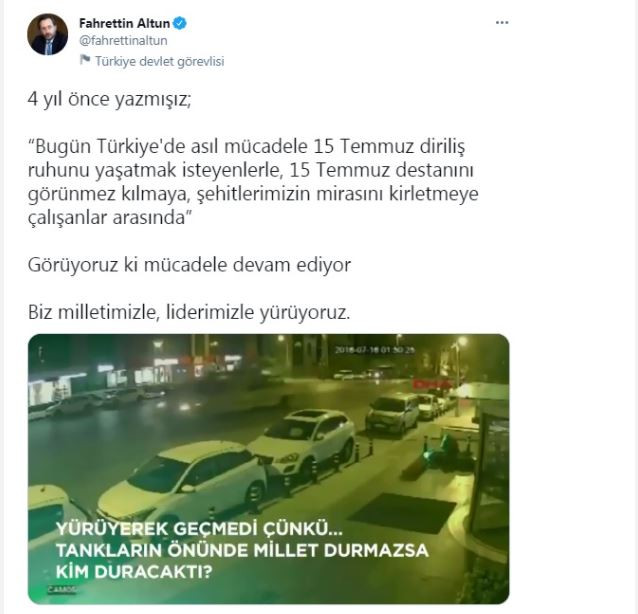
Task: Click 'KİM DURACAKTI?' caption text
Action: coord(134,572)
